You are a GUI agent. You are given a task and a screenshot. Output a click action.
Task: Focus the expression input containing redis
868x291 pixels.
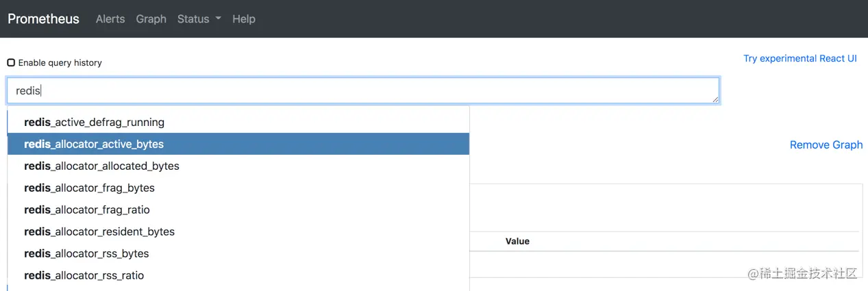click(x=363, y=90)
